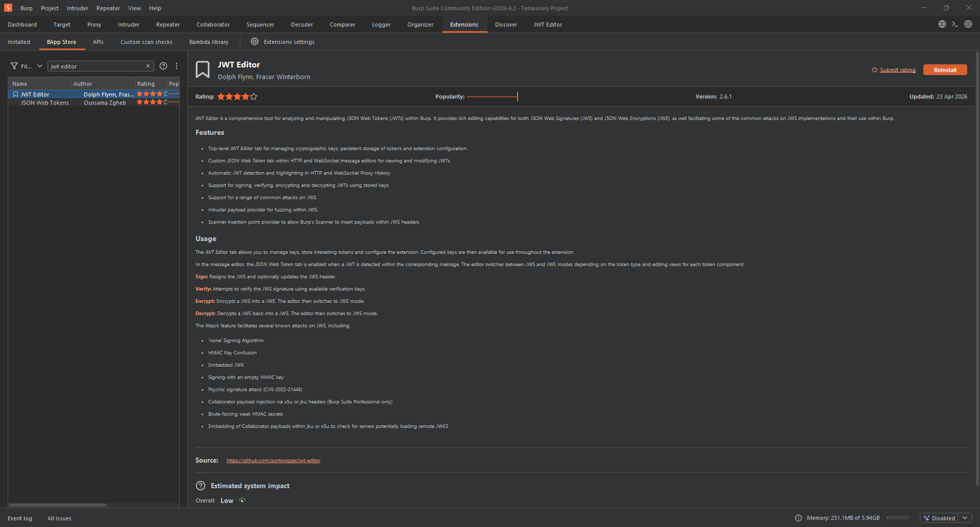Open the Bambda library sub-tab
Image resolution: width=980 pixels, height=527 pixels.
click(x=209, y=42)
